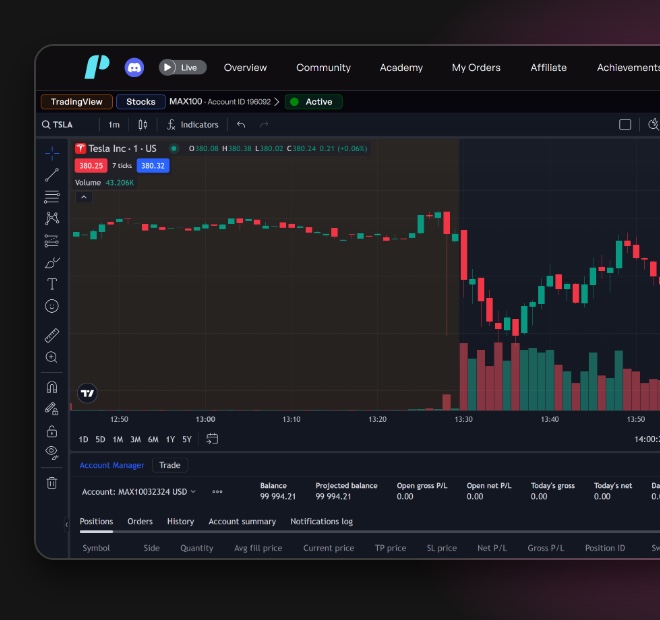This screenshot has height=620, width=660.
Task: Set chart range to 6M
Action: coord(153,439)
